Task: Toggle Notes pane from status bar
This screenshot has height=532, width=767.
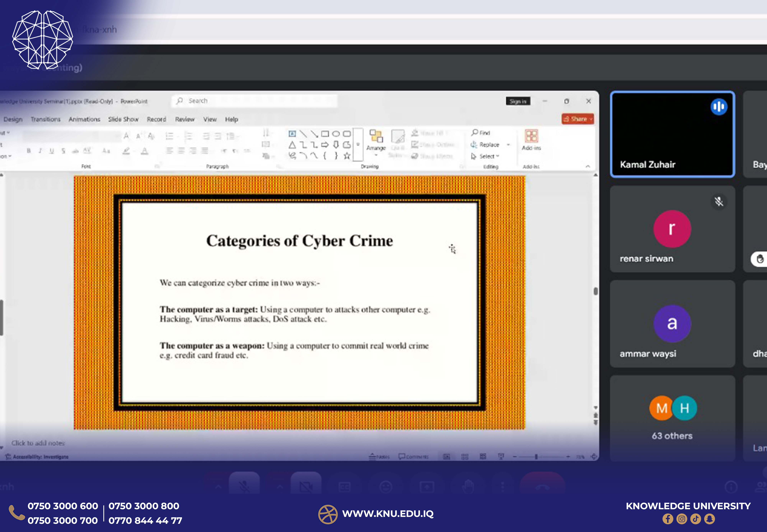Action: (x=379, y=457)
